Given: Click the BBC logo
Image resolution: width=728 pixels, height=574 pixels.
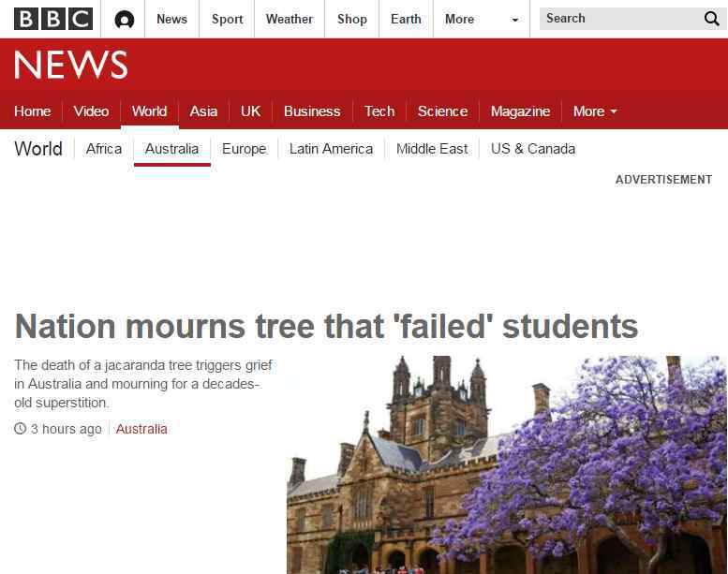Looking at the screenshot, I should pos(53,19).
